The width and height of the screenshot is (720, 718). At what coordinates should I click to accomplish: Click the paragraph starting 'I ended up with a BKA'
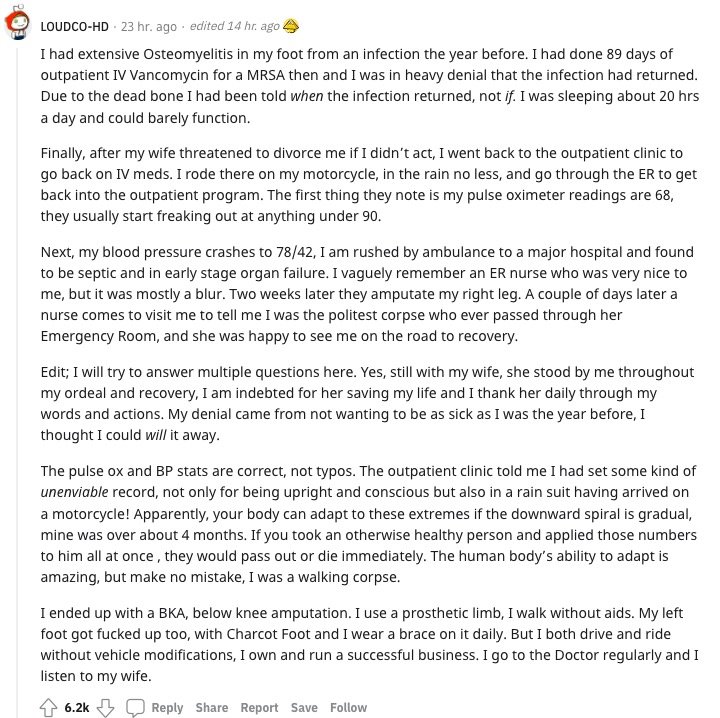click(369, 645)
